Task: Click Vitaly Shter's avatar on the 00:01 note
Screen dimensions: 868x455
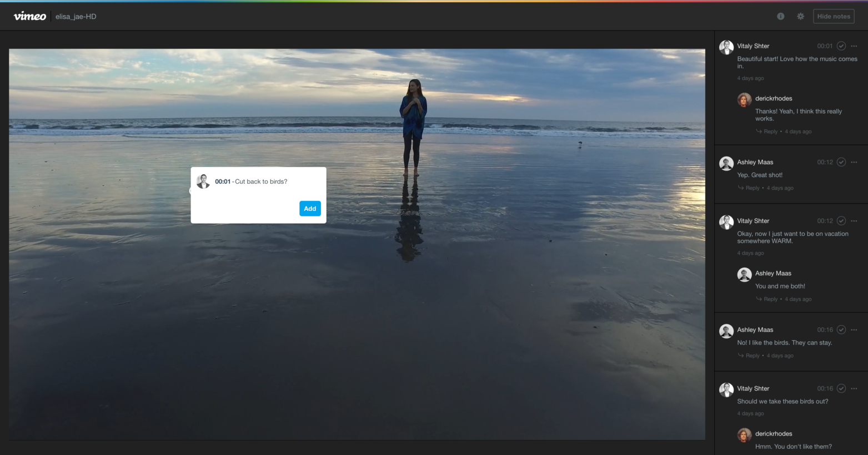Action: (x=726, y=47)
